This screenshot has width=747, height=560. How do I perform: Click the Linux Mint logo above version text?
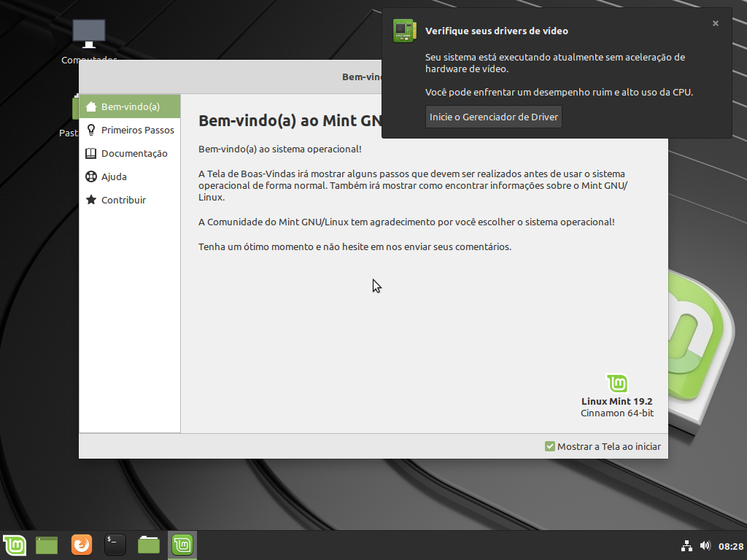tap(617, 384)
